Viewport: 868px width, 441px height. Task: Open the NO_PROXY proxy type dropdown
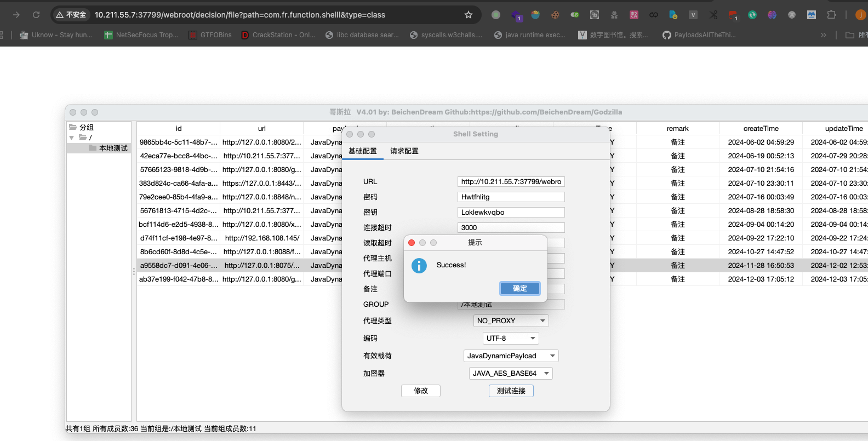click(511, 321)
